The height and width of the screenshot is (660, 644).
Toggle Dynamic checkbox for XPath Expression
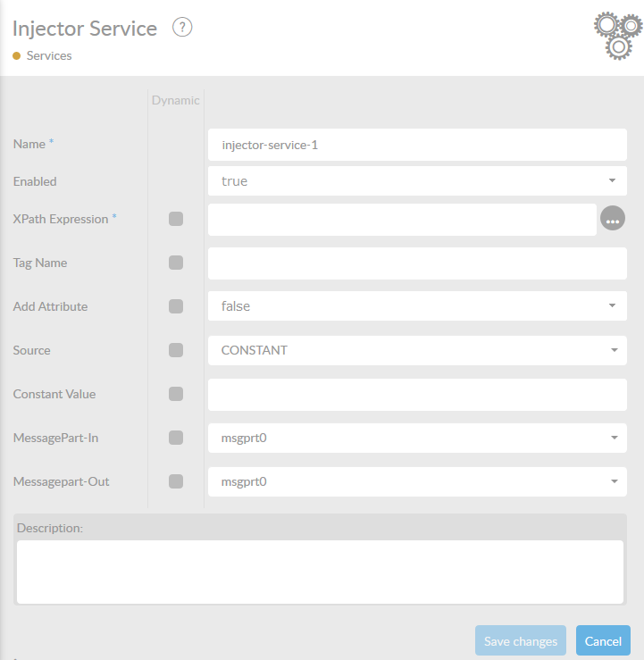[x=176, y=219]
